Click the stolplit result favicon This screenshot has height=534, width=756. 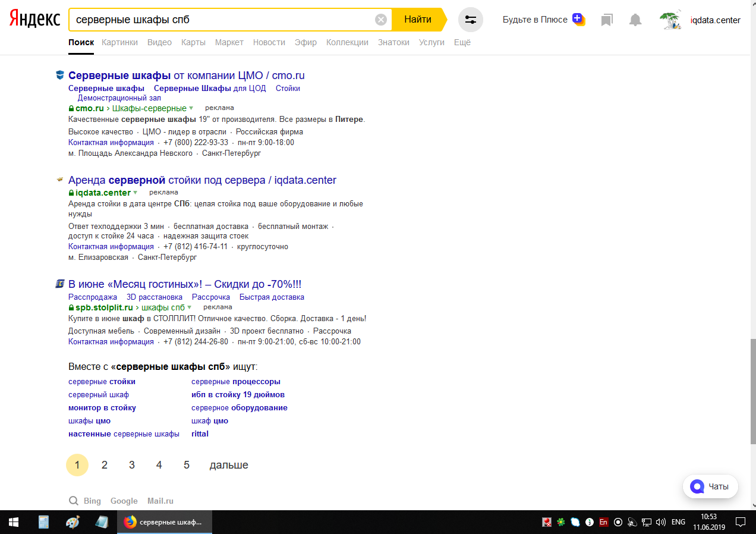click(x=59, y=284)
